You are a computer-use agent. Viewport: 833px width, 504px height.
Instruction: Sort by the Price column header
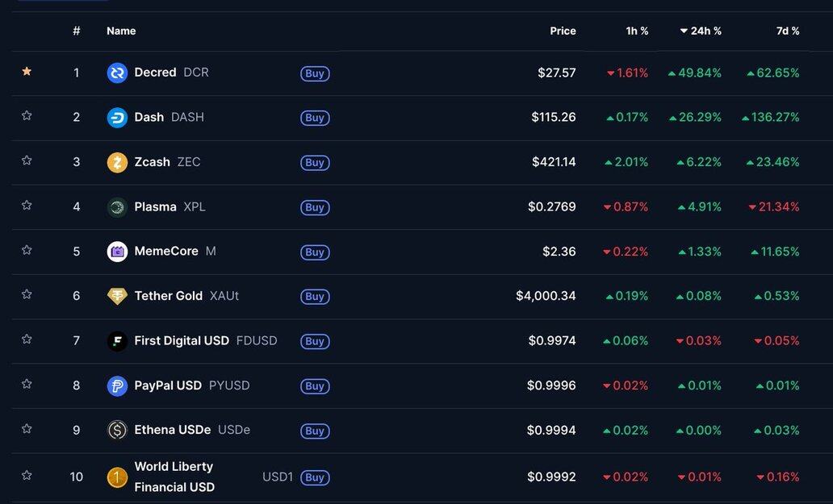tap(563, 31)
